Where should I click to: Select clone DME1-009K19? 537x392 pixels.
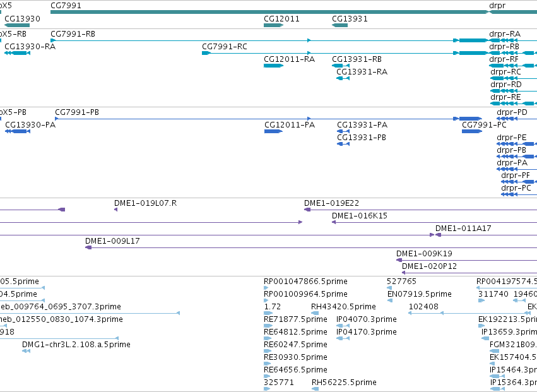pyautogui.click(x=466, y=261)
